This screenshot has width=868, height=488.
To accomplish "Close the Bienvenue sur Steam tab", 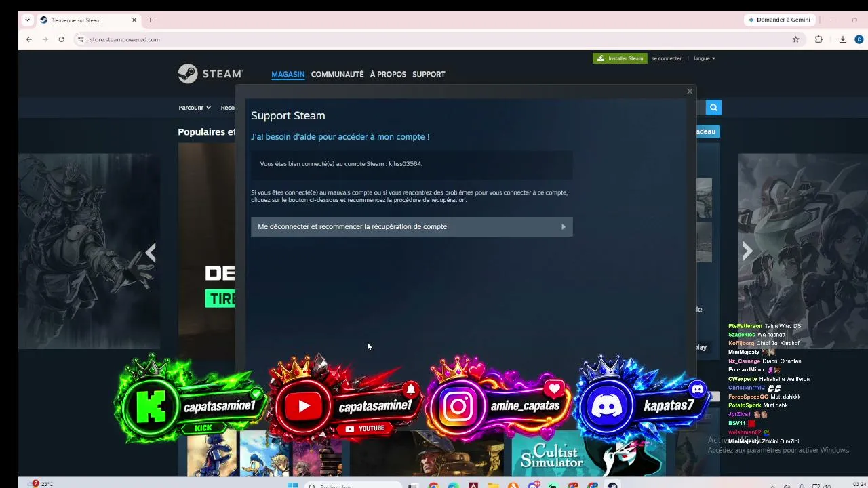I will [134, 20].
